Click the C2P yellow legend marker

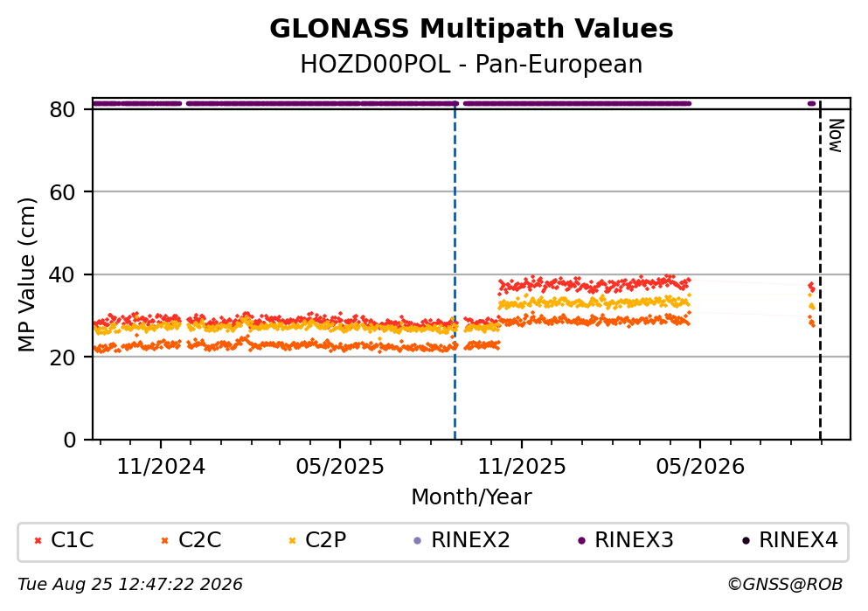tap(292, 541)
